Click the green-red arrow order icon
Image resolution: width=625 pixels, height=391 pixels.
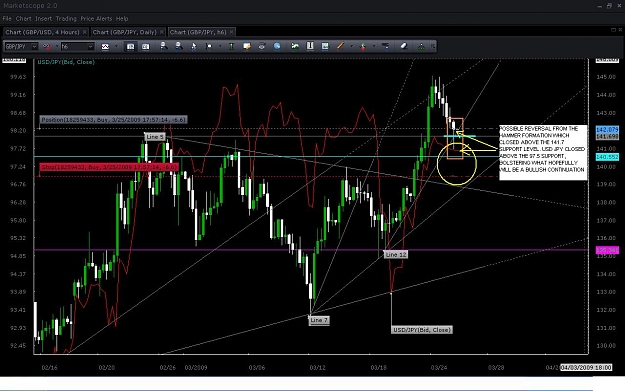tap(363, 47)
